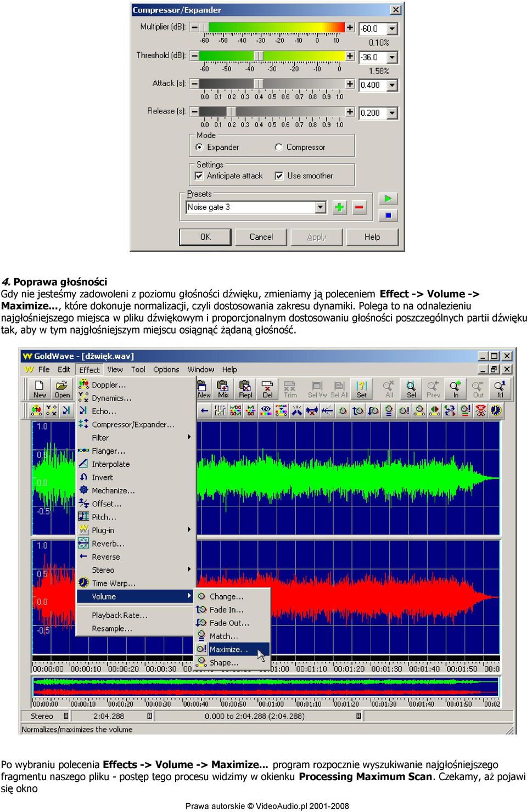Choose Maximize... from the Volume submenu
This screenshot has width=527, height=812.
coord(233,650)
